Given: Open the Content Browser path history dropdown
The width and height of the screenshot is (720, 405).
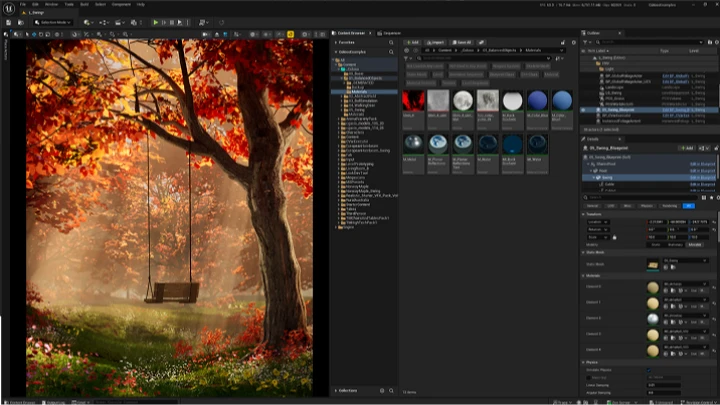Looking at the screenshot, I should (561, 50).
